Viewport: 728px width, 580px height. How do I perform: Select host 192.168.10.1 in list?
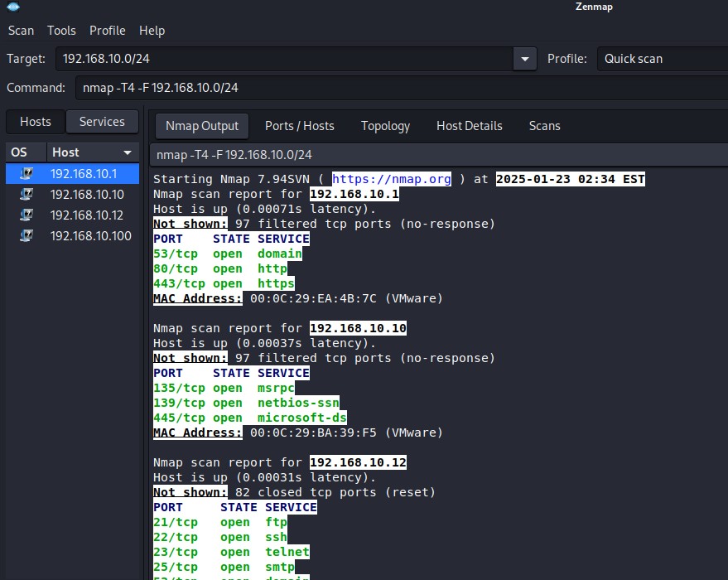72,174
